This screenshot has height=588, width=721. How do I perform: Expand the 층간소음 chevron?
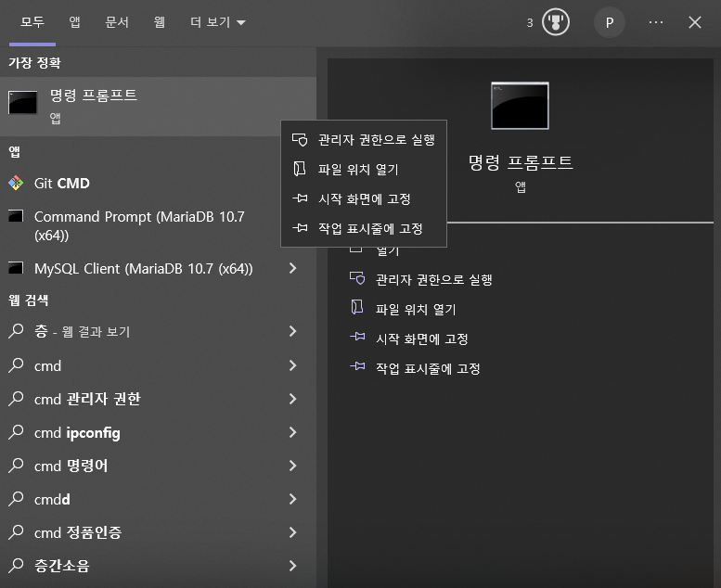(x=293, y=565)
